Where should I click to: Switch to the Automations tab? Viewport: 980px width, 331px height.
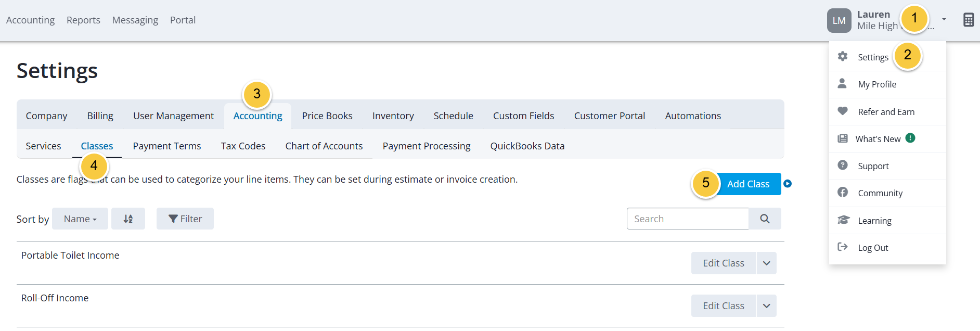coord(693,116)
